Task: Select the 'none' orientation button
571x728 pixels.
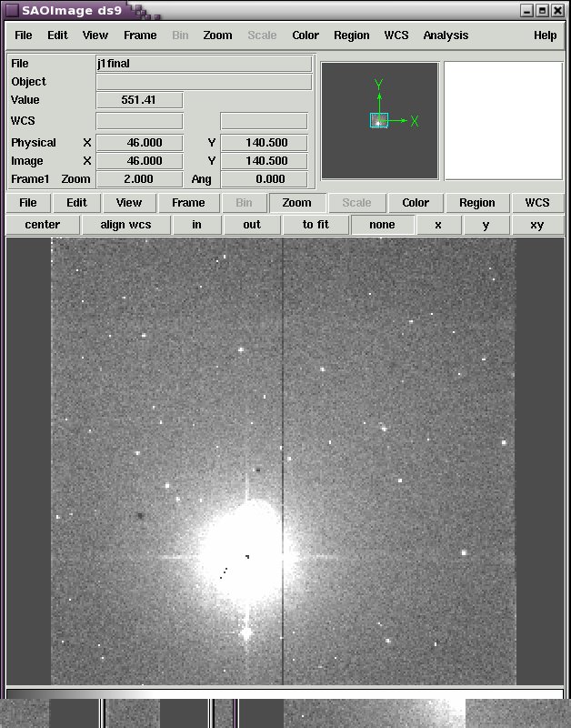Action: [x=382, y=225]
